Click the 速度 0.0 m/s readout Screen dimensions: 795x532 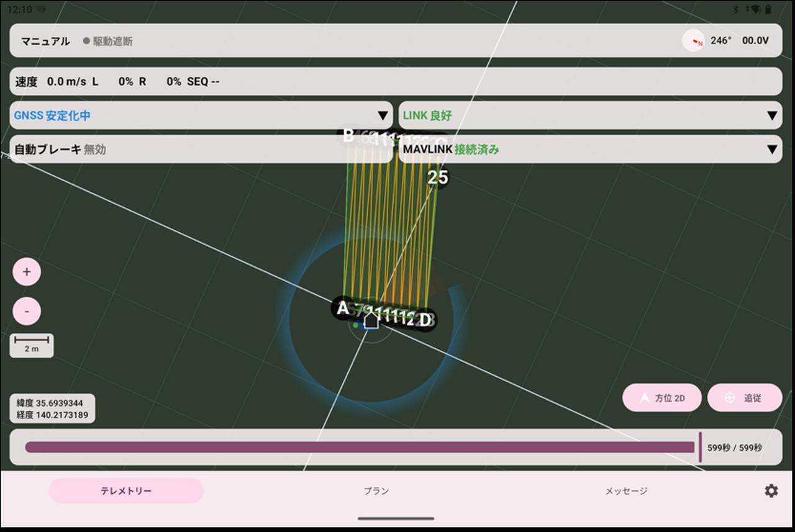tap(51, 81)
